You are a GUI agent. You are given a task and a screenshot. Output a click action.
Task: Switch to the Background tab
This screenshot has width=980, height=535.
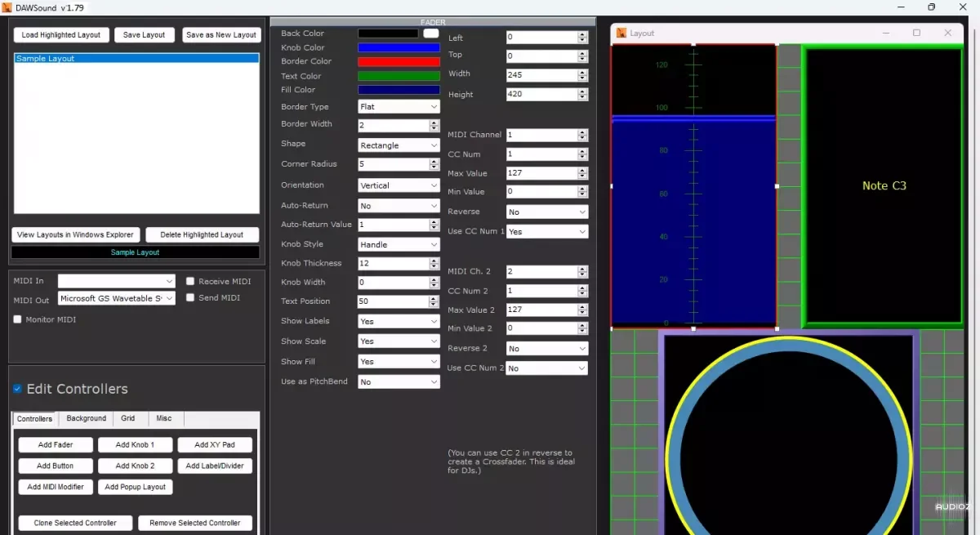(86, 418)
